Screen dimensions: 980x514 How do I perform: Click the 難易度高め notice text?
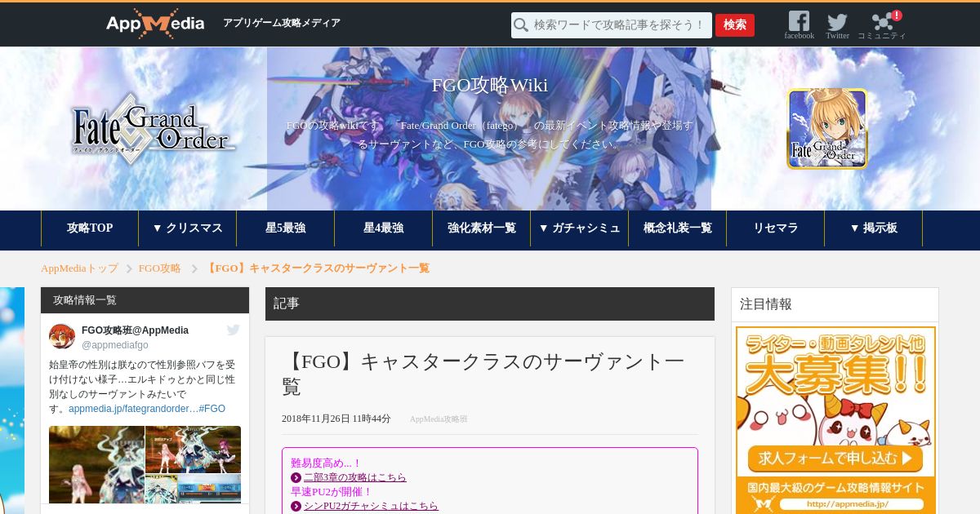pos(327,463)
